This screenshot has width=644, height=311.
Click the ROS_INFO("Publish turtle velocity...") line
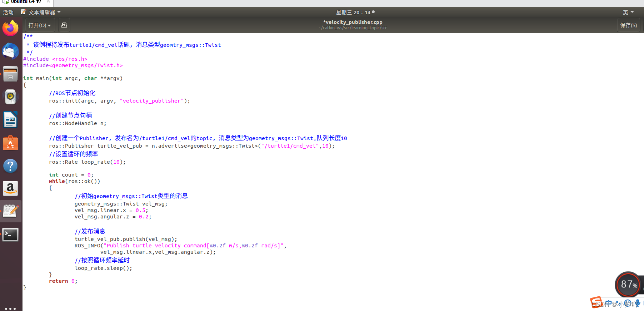point(180,246)
